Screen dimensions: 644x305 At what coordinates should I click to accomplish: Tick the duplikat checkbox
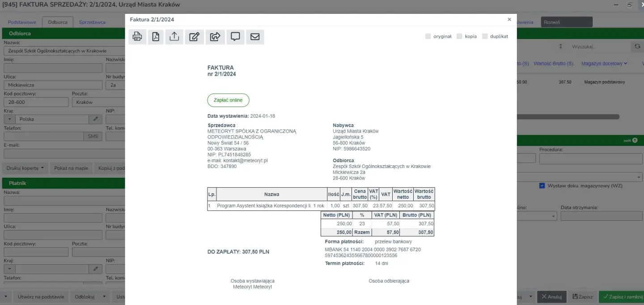point(485,36)
